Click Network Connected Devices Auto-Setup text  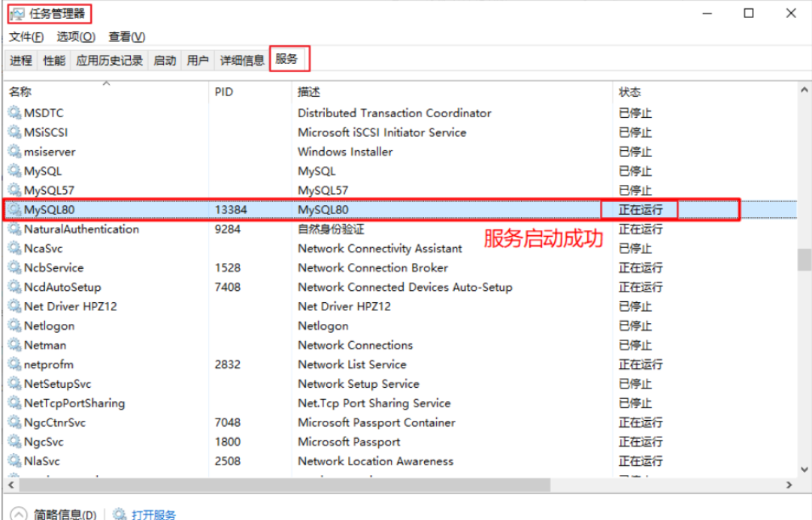[x=405, y=286]
